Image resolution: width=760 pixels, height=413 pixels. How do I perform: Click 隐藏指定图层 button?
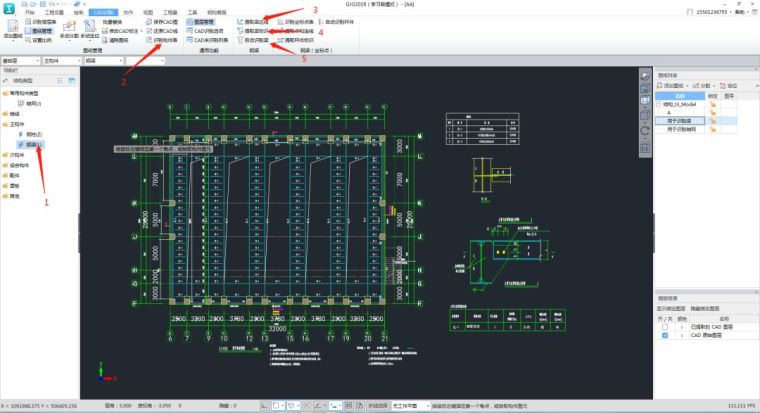tap(707, 310)
